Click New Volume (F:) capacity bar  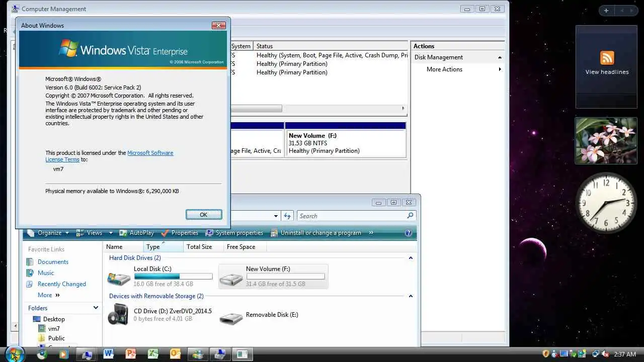285,277
